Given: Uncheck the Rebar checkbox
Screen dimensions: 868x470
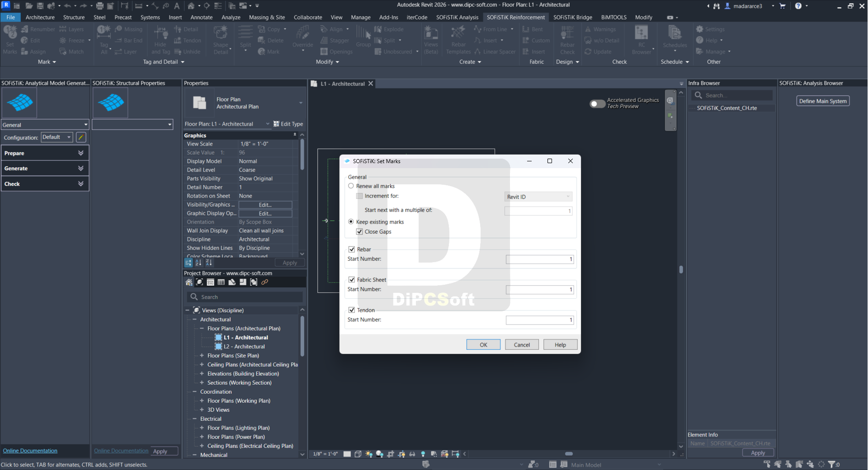Looking at the screenshot, I should pyautogui.click(x=352, y=249).
